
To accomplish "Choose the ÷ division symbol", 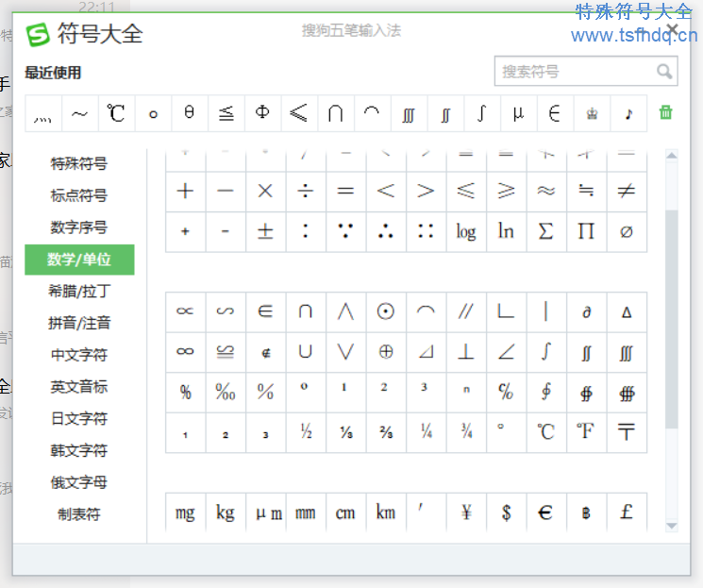I will pyautogui.click(x=305, y=192).
